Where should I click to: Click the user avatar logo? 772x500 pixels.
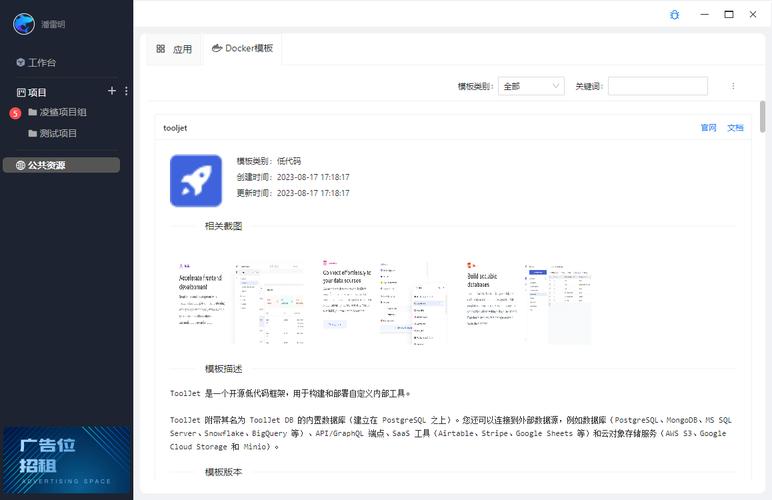(x=24, y=24)
